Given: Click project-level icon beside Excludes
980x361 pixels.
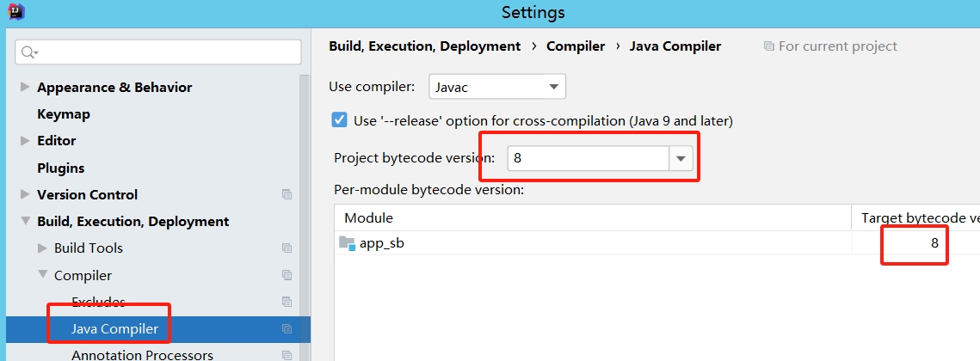Looking at the screenshot, I should pos(287,303).
